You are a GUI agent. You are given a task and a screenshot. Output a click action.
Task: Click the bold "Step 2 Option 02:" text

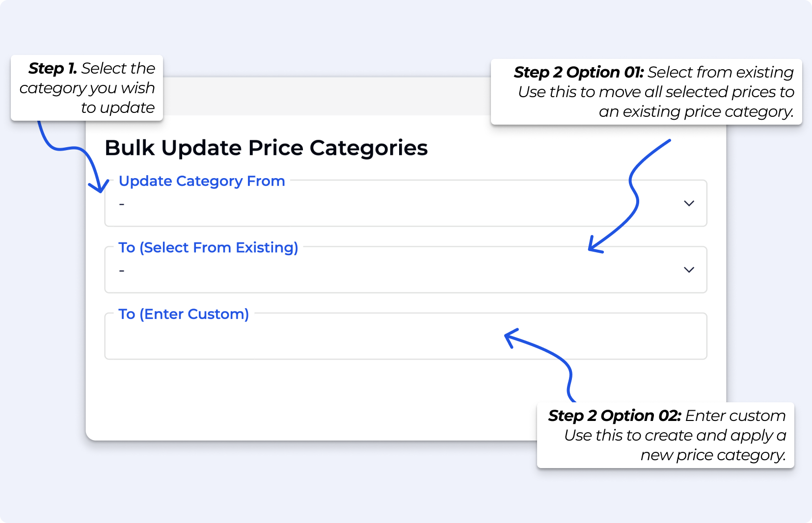[x=615, y=416]
